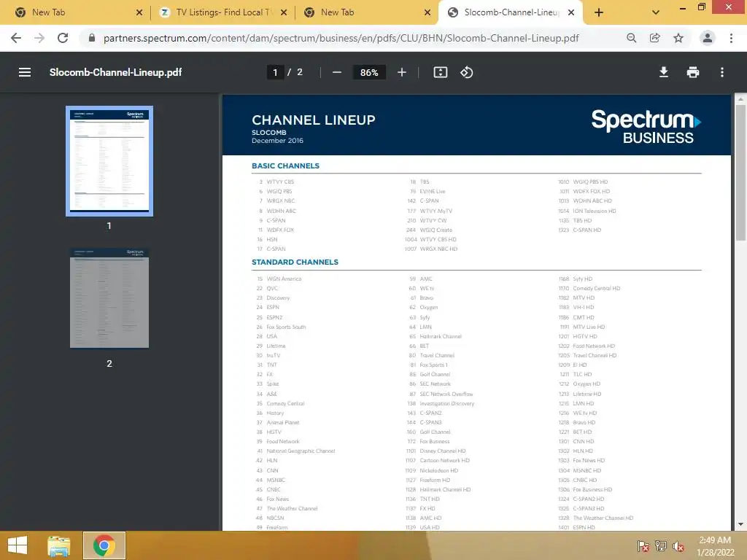Select page 2 thumbnail
This screenshot has height=560, width=747.
coord(109,298)
